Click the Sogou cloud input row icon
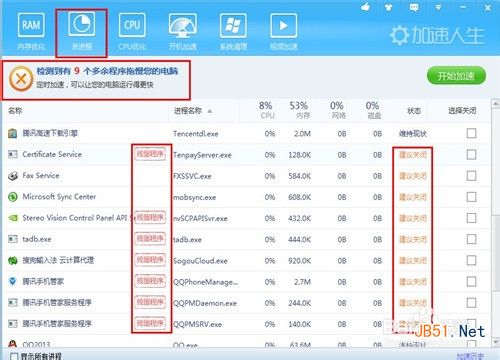The height and width of the screenshot is (360, 500). point(13,260)
